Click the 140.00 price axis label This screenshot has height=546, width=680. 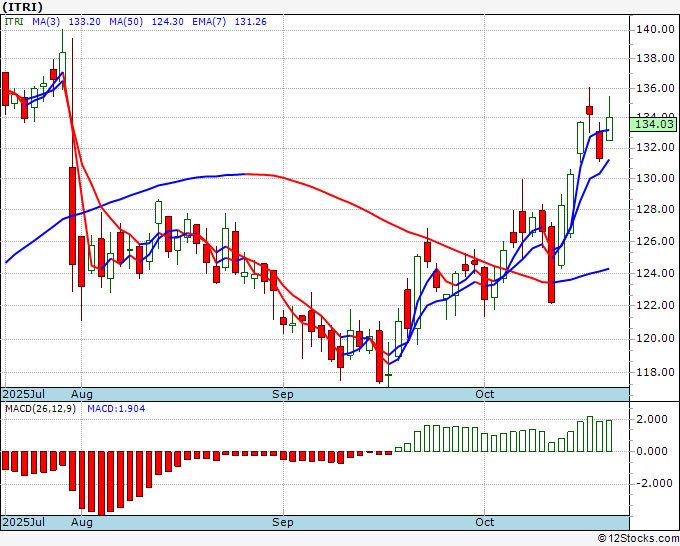coord(655,29)
